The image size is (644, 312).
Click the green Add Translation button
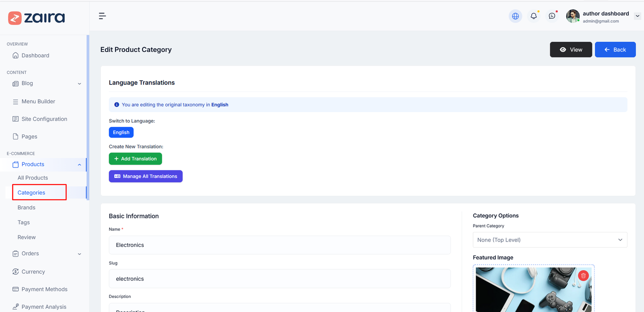tap(135, 159)
